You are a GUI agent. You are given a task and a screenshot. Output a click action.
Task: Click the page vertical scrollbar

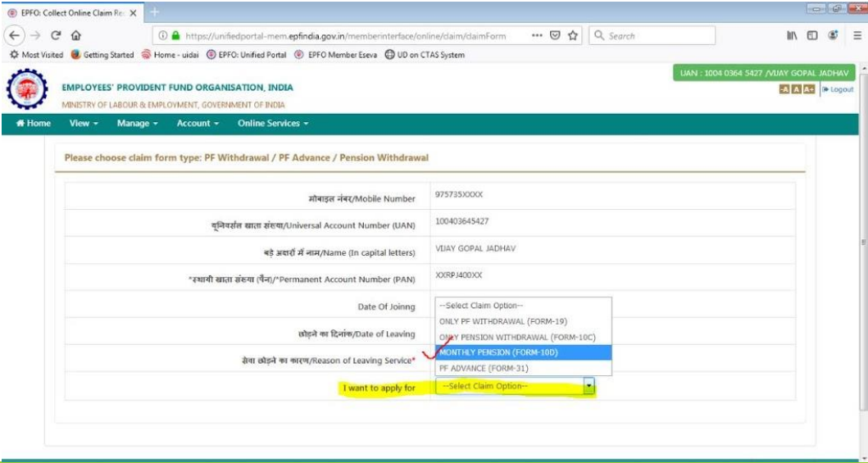click(864, 243)
